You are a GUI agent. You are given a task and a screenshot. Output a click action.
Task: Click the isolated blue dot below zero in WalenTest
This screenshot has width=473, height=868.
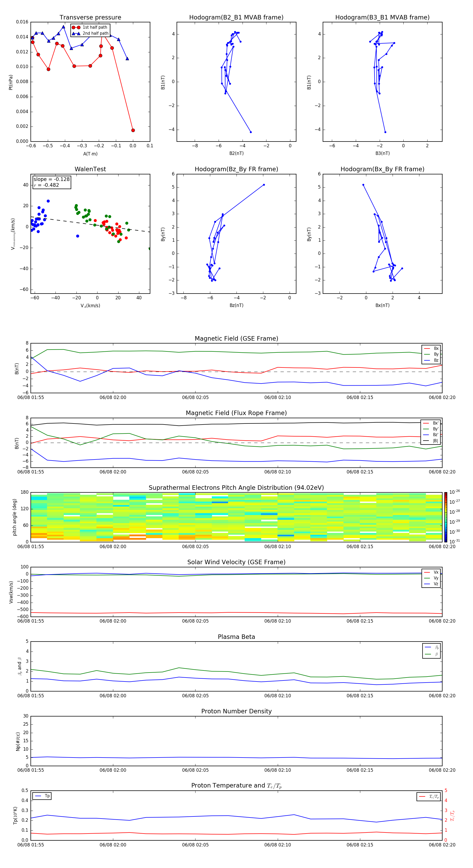click(78, 236)
